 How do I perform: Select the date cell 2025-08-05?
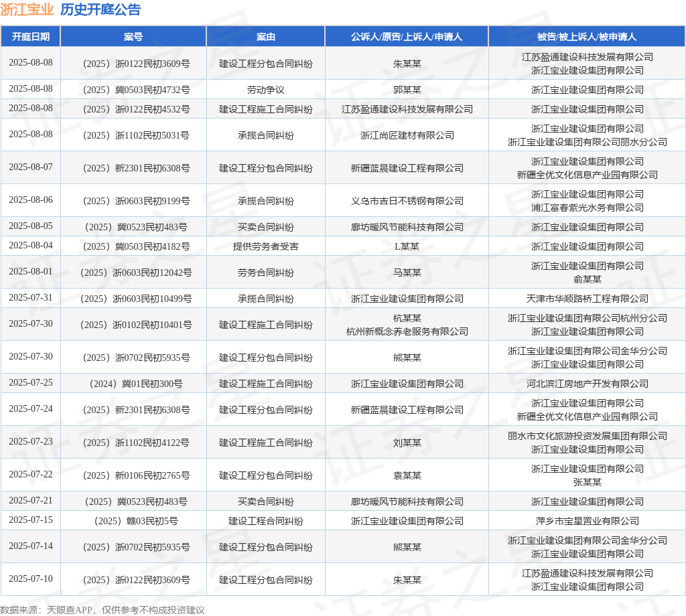pos(31,226)
